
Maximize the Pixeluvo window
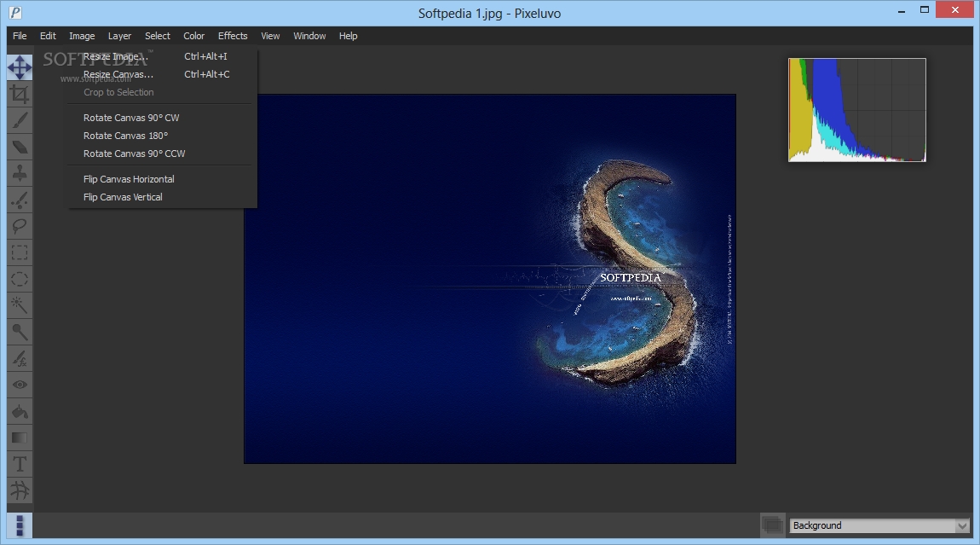coord(925,10)
